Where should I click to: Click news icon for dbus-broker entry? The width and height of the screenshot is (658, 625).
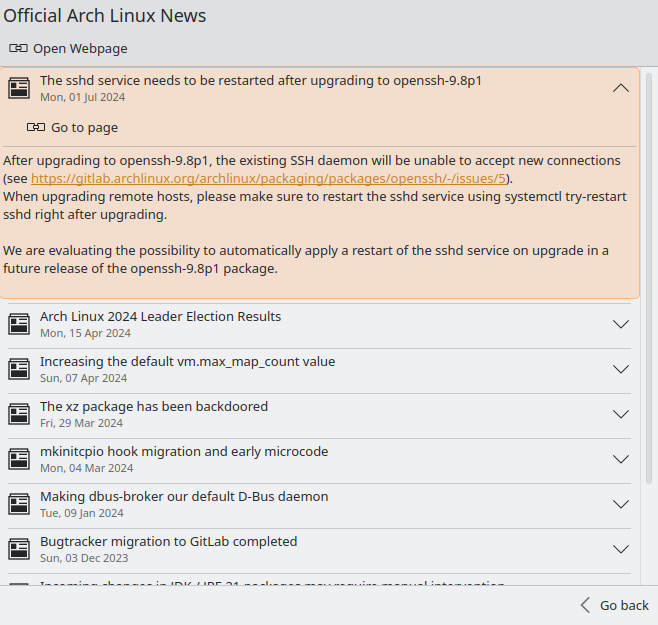(19, 504)
